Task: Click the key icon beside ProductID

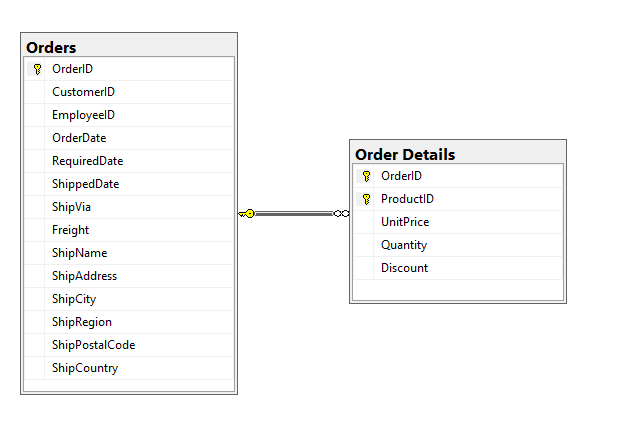Action: coord(366,199)
